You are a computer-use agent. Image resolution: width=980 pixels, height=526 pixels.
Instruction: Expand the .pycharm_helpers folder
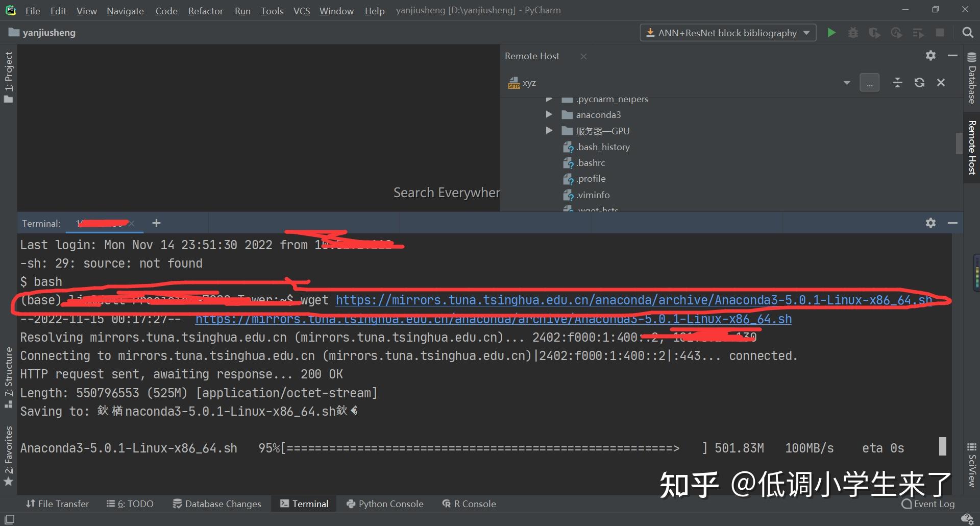click(x=549, y=99)
